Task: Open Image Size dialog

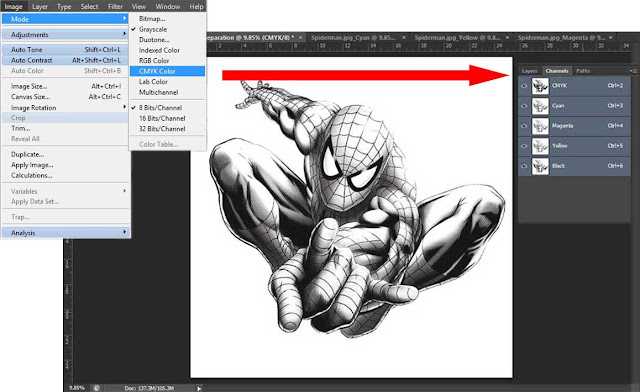Action: 65,86
